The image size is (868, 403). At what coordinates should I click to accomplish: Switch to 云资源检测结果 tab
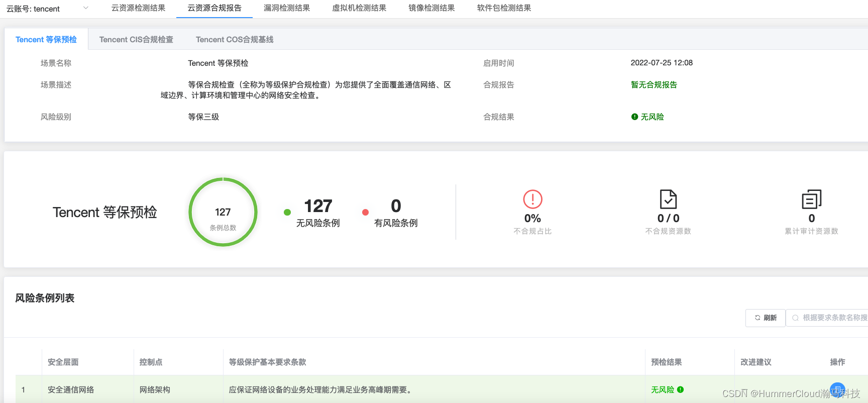tap(138, 8)
